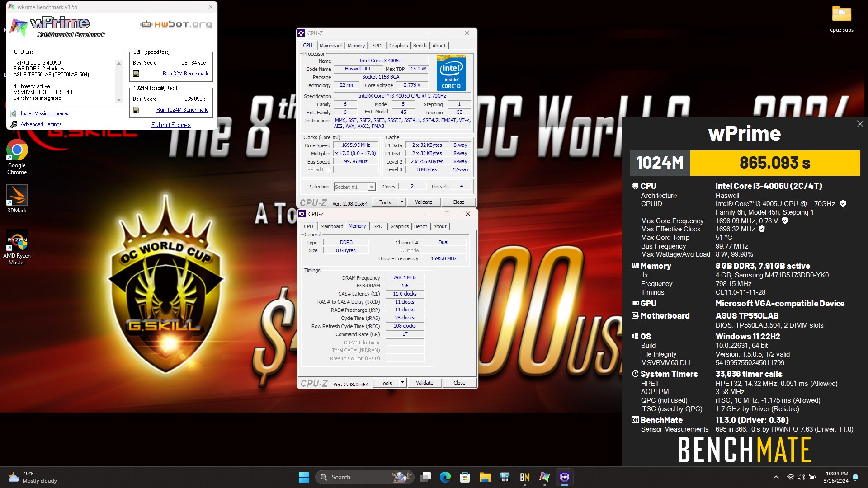Open Bench tab in upper CPU-Z
The width and height of the screenshot is (868, 488).
420,46
